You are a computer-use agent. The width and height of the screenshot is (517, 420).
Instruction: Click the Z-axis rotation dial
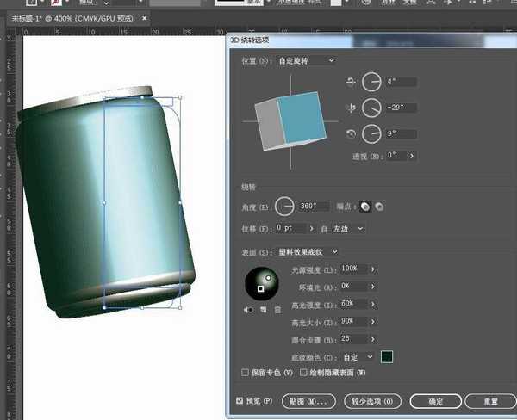(x=371, y=134)
